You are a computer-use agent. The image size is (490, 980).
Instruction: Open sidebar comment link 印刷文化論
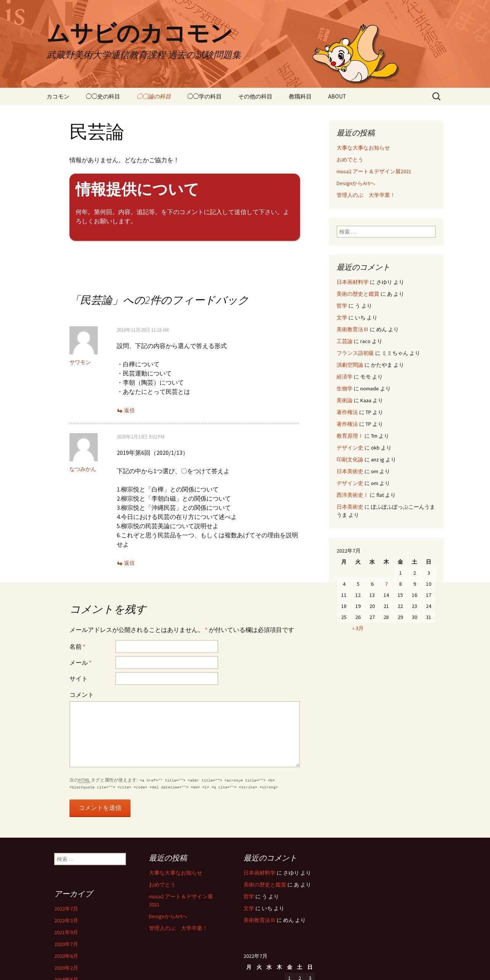(350, 460)
